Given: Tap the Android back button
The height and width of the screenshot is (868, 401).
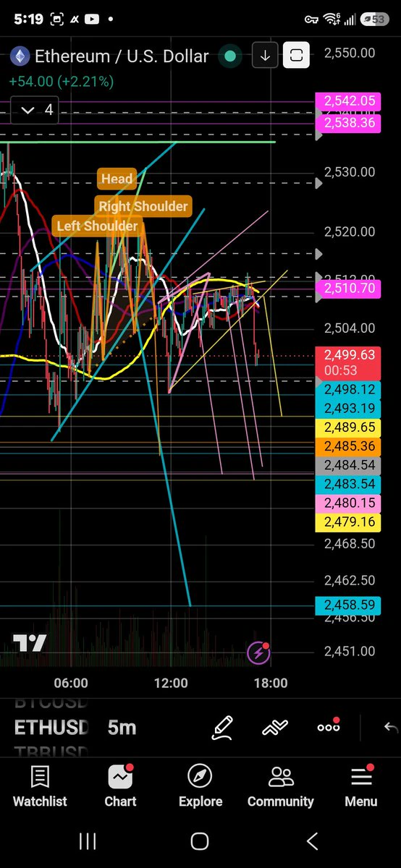Looking at the screenshot, I should click(x=312, y=841).
